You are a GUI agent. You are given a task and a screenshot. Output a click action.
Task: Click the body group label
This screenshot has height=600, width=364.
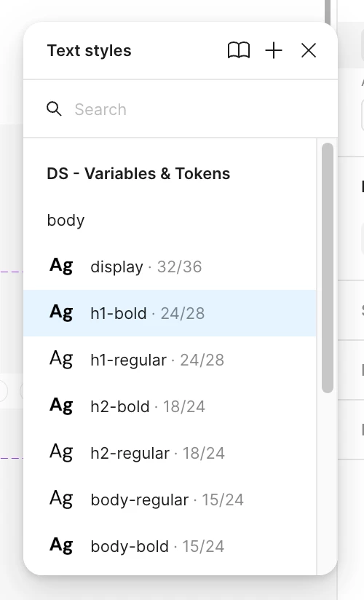66,221
